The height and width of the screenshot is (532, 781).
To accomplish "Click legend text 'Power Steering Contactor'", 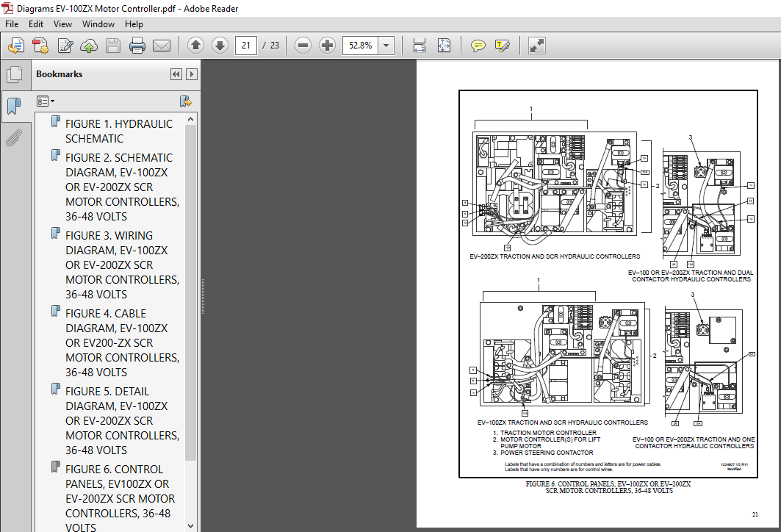I will [x=547, y=453].
